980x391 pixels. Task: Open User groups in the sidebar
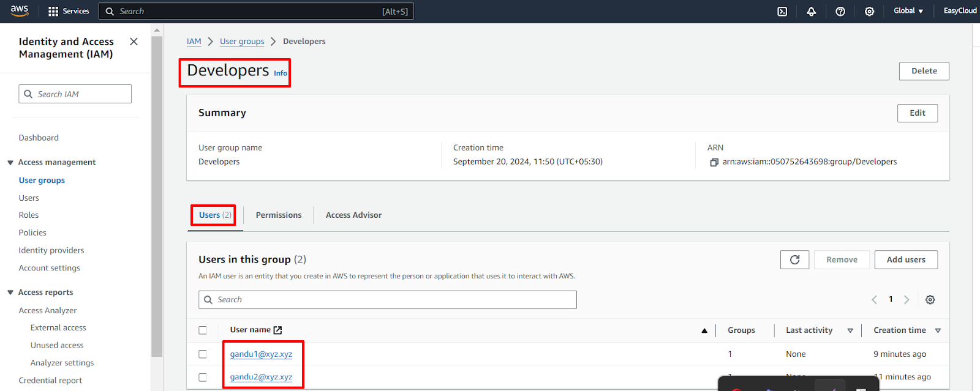pyautogui.click(x=42, y=180)
